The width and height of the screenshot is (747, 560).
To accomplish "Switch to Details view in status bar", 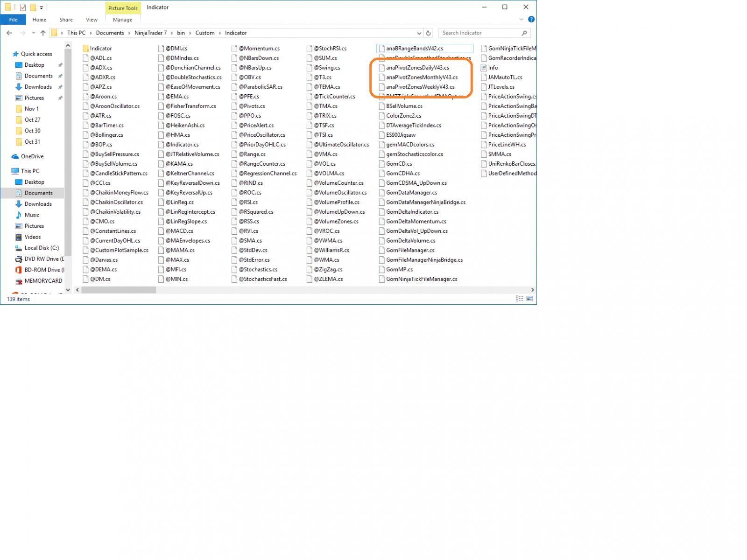I will (519, 299).
